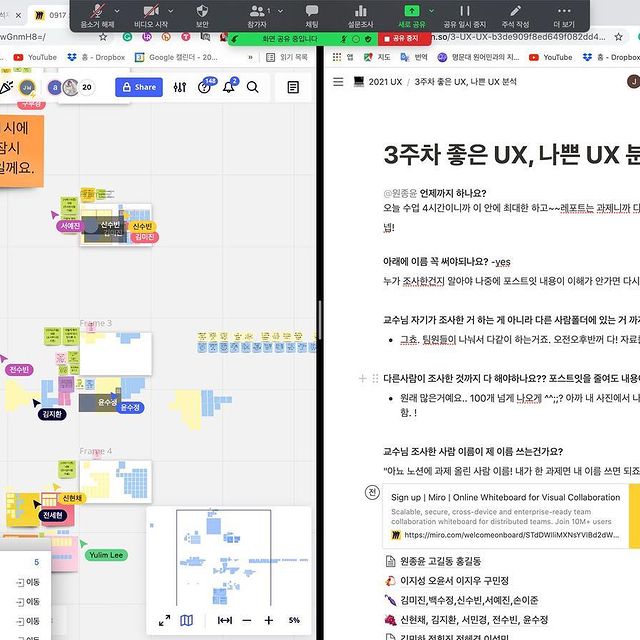Open the Miro notifications bell

231,88
